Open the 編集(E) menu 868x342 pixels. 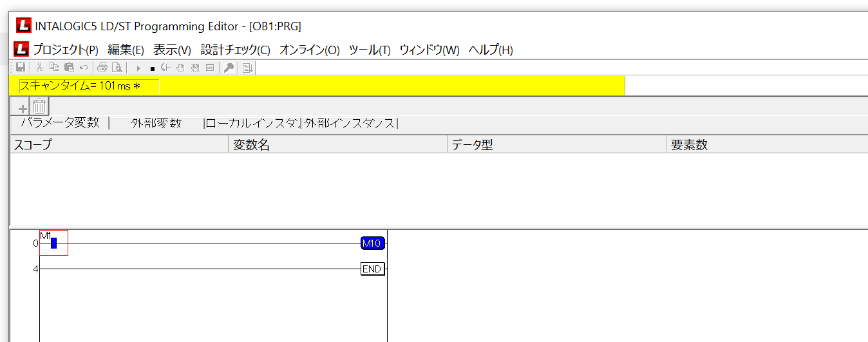pyautogui.click(x=126, y=50)
